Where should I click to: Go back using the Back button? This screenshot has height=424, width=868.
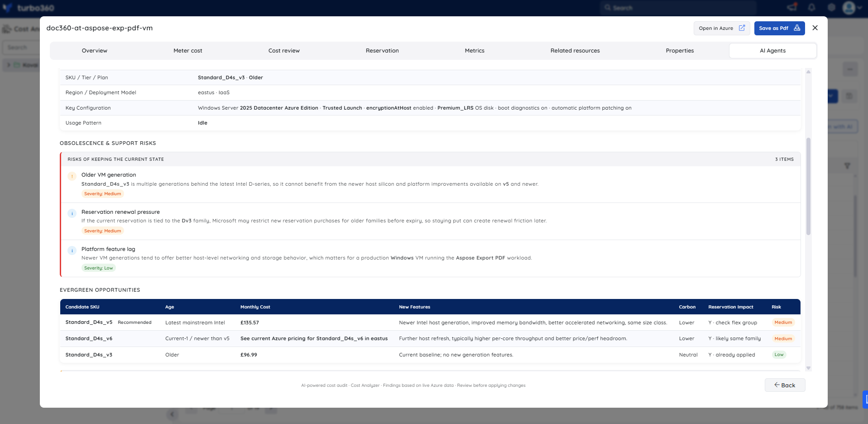point(785,385)
